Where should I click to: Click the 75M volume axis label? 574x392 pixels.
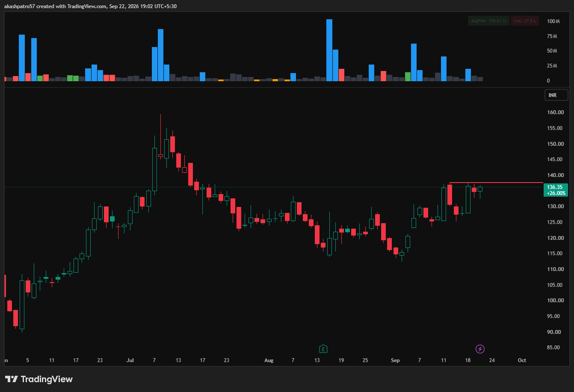(552, 36)
